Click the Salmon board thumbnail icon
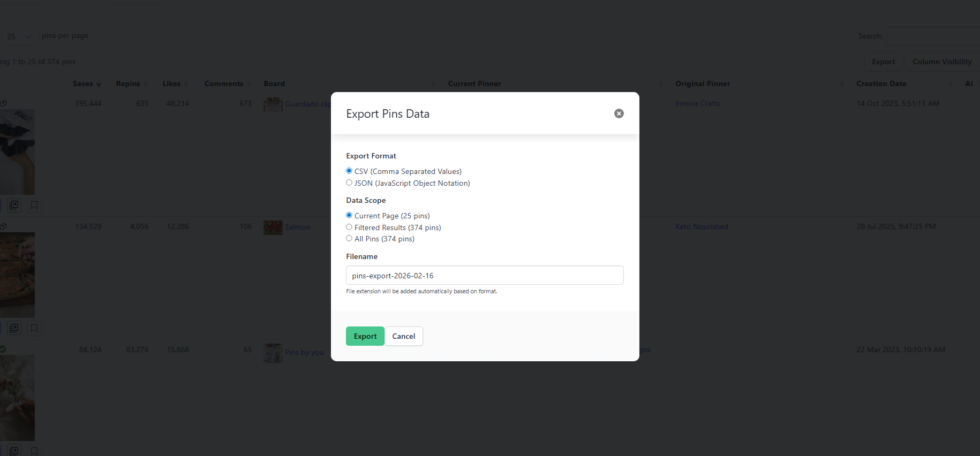The height and width of the screenshot is (456, 980). click(273, 227)
